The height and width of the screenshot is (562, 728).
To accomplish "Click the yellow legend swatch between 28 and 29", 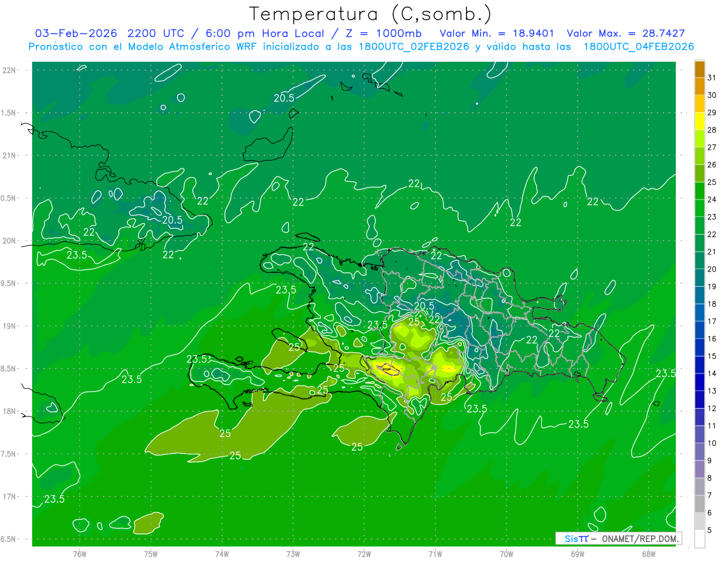I will pos(699,122).
